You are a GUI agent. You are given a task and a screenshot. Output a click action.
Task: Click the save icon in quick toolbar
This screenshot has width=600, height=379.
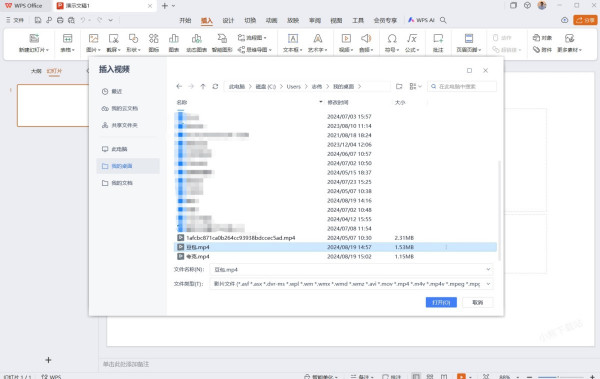click(38, 20)
